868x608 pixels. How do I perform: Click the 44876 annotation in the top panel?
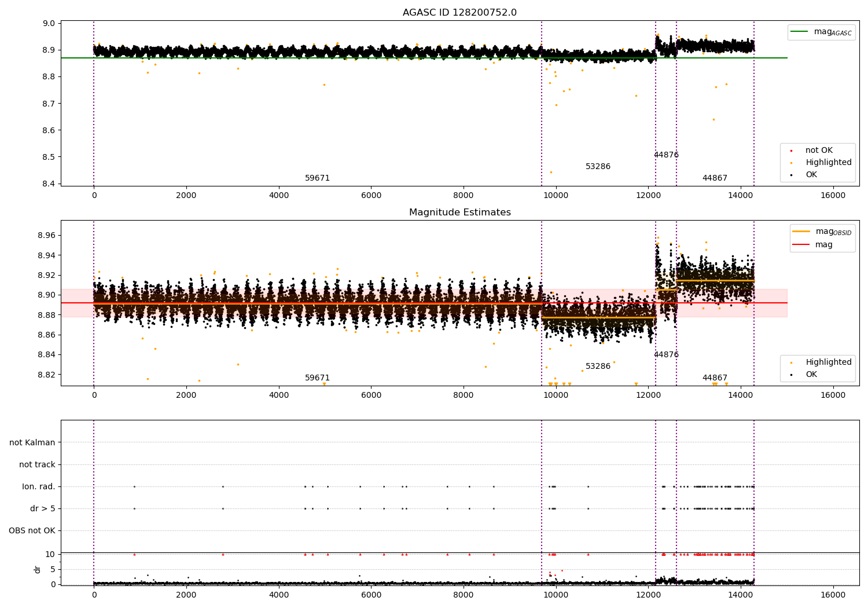click(666, 155)
